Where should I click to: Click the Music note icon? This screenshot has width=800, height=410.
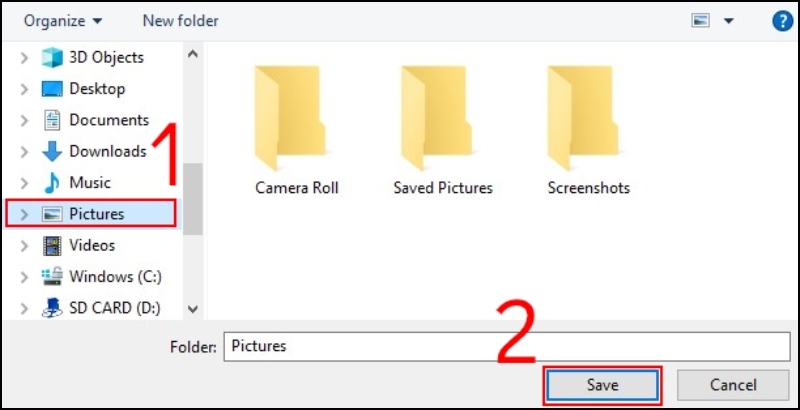(x=52, y=183)
